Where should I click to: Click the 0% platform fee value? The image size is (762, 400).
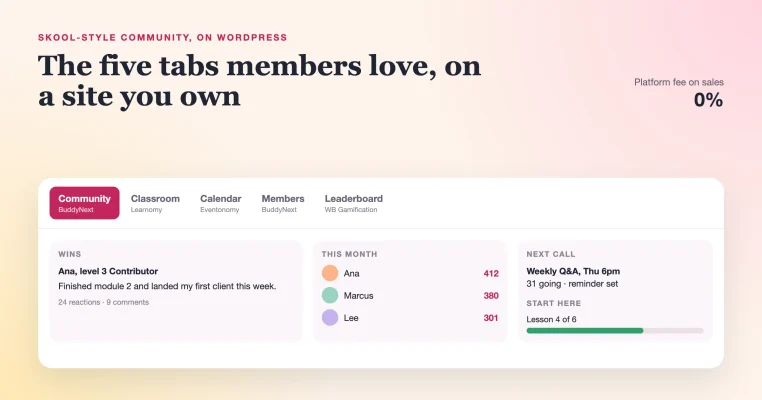point(708,100)
